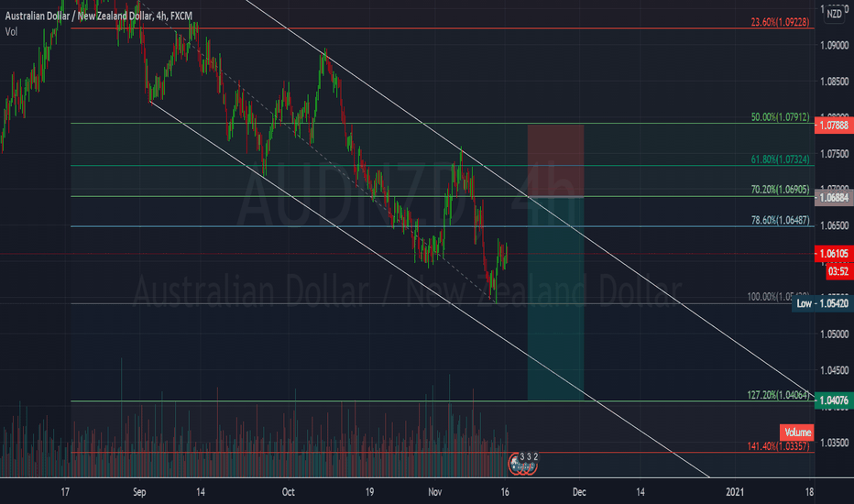Viewport: 854px width, 504px height.
Task: Click the economic event marker with badge 2
Action: pyautogui.click(x=535, y=456)
